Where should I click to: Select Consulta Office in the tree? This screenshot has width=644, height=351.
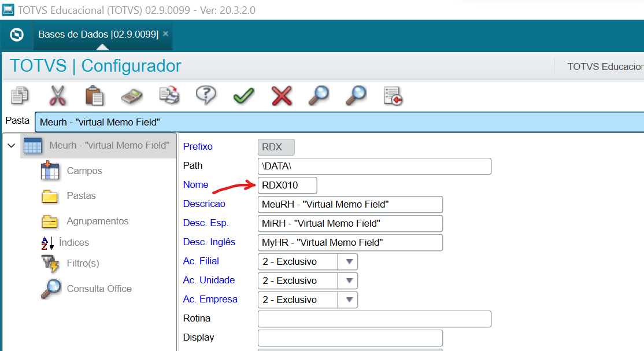(99, 289)
